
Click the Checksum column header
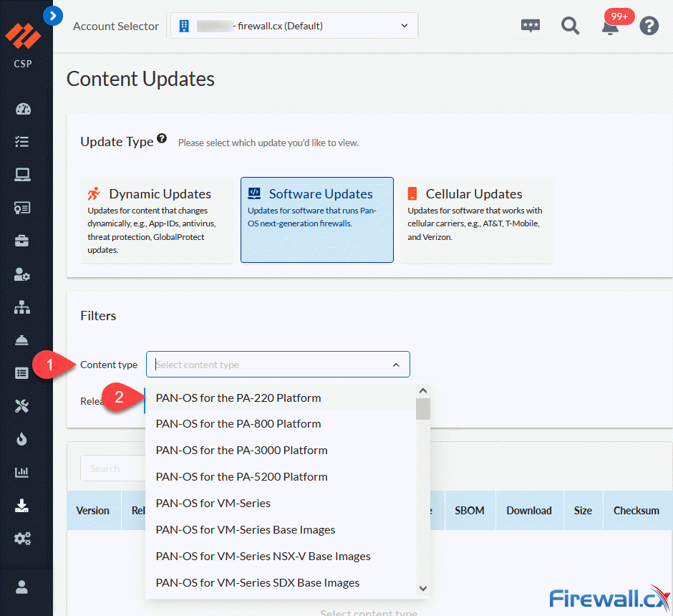point(636,511)
